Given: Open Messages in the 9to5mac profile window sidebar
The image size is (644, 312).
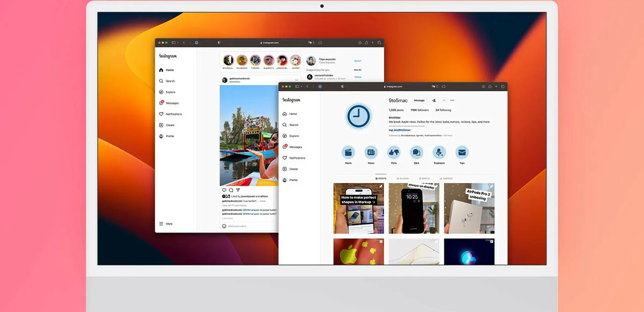Looking at the screenshot, I should click(x=292, y=147).
